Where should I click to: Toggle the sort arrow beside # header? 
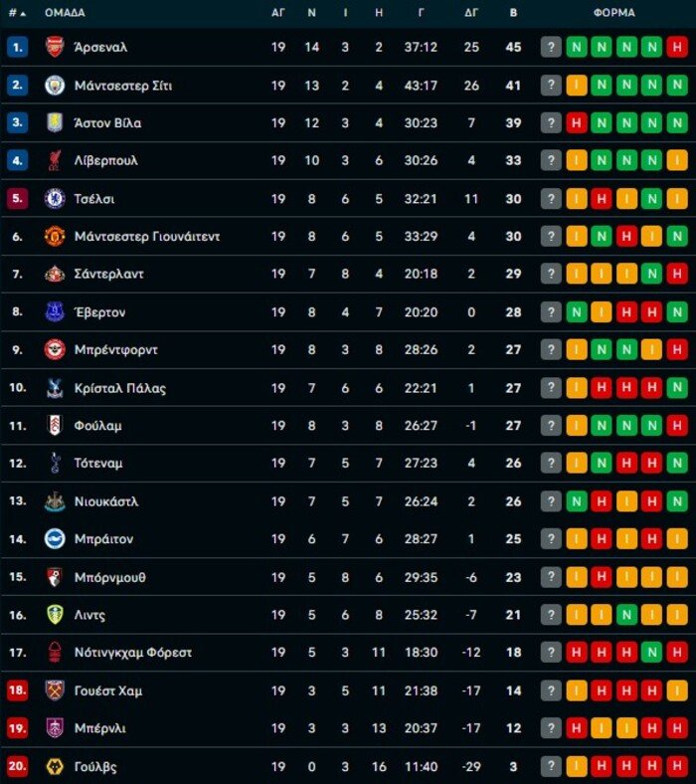coord(23,14)
